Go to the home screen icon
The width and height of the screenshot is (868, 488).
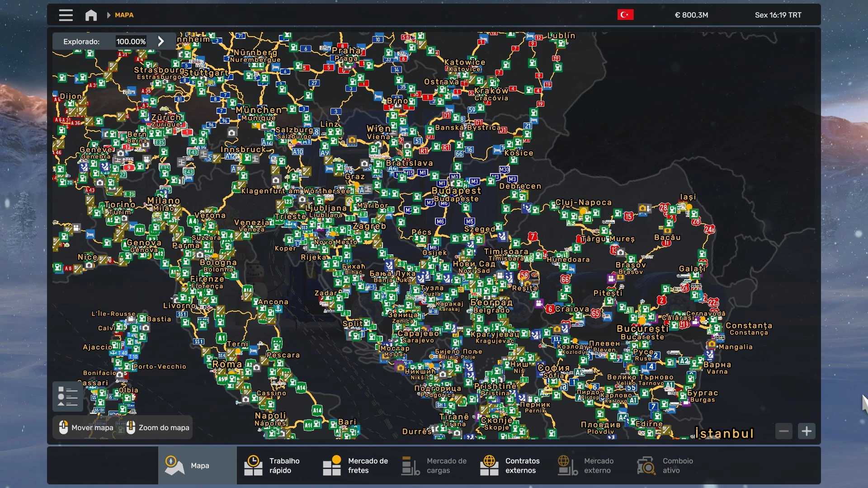coord(91,15)
